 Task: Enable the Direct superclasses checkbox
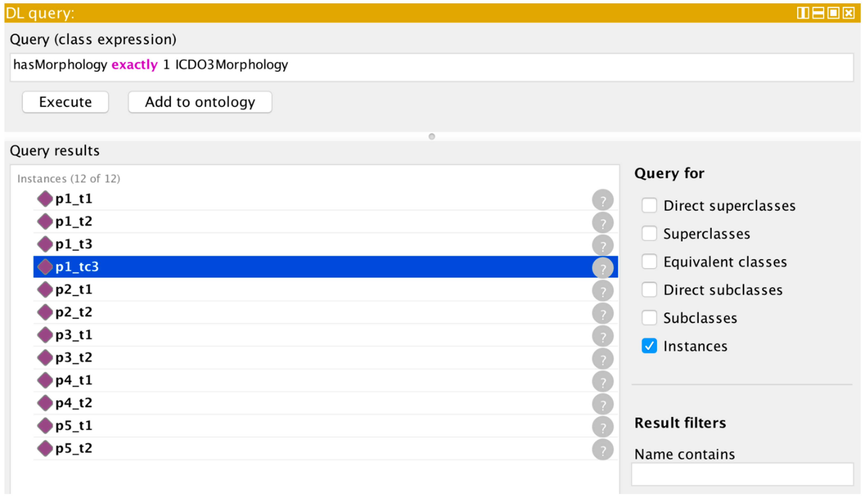[649, 205]
